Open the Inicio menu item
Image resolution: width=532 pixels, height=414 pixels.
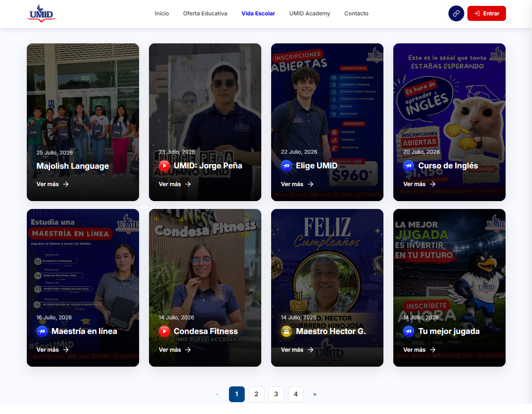162,13
